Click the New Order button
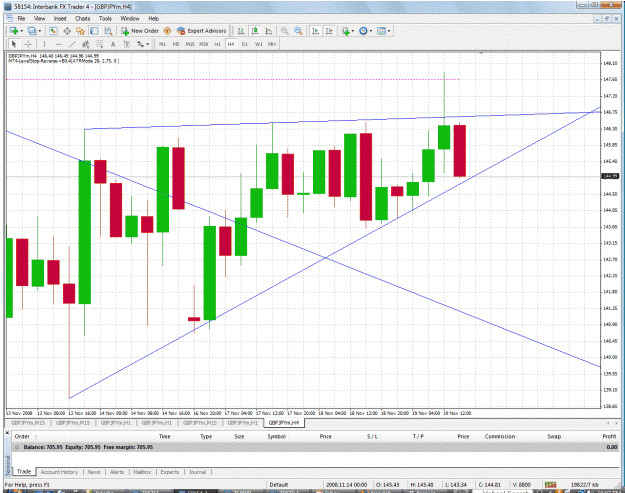 coord(140,31)
